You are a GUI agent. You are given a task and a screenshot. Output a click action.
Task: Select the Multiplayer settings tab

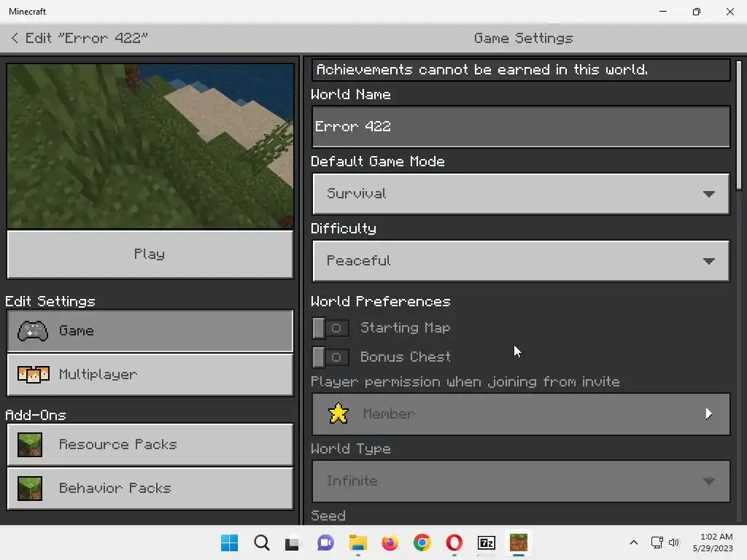[x=150, y=375]
